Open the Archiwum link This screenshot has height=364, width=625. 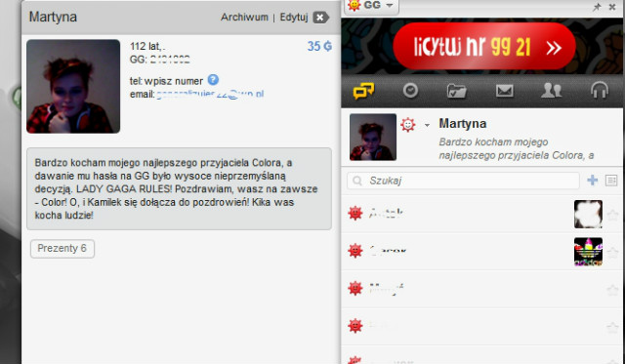coord(244,18)
